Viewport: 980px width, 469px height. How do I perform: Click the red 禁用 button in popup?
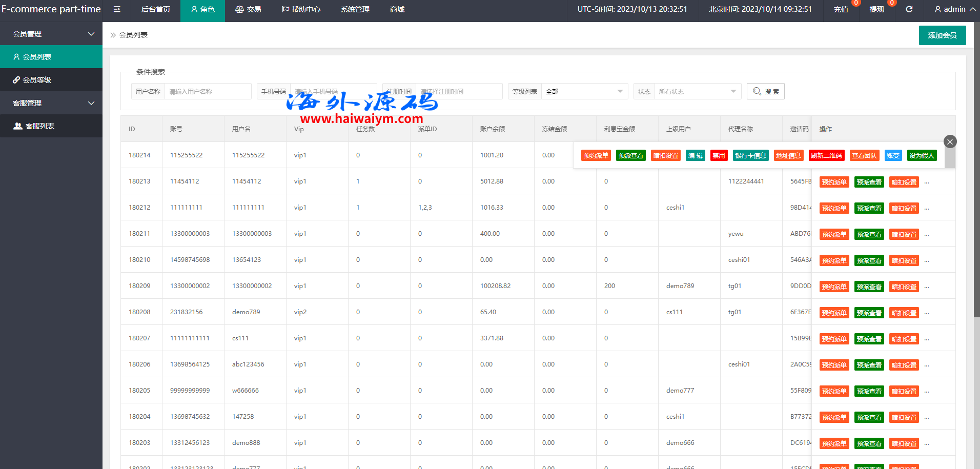click(719, 155)
